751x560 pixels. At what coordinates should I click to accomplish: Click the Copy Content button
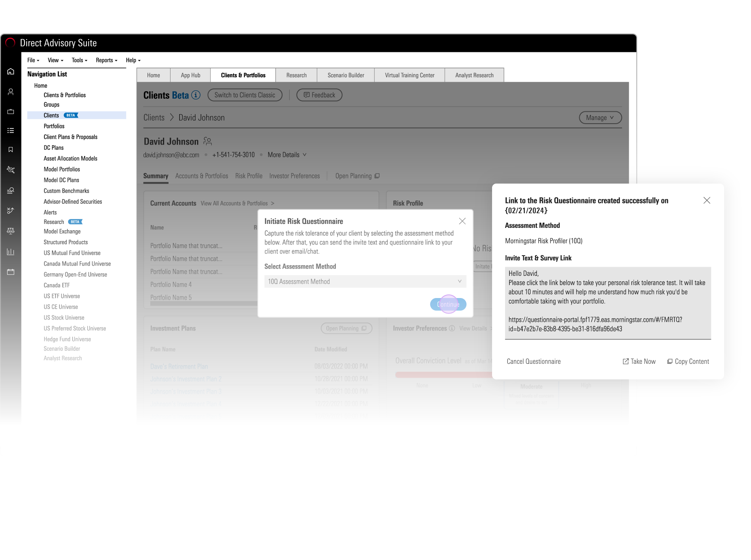coord(688,361)
